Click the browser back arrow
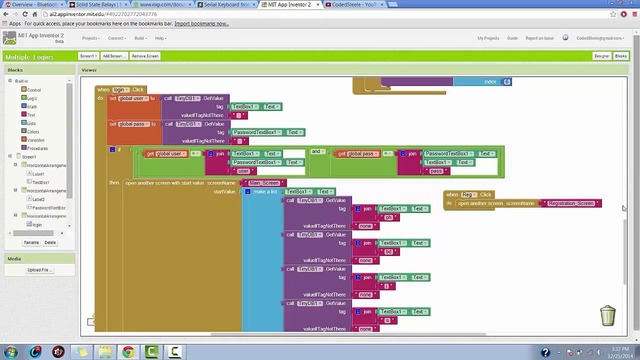This screenshot has width=640, height=360. pos(6,14)
